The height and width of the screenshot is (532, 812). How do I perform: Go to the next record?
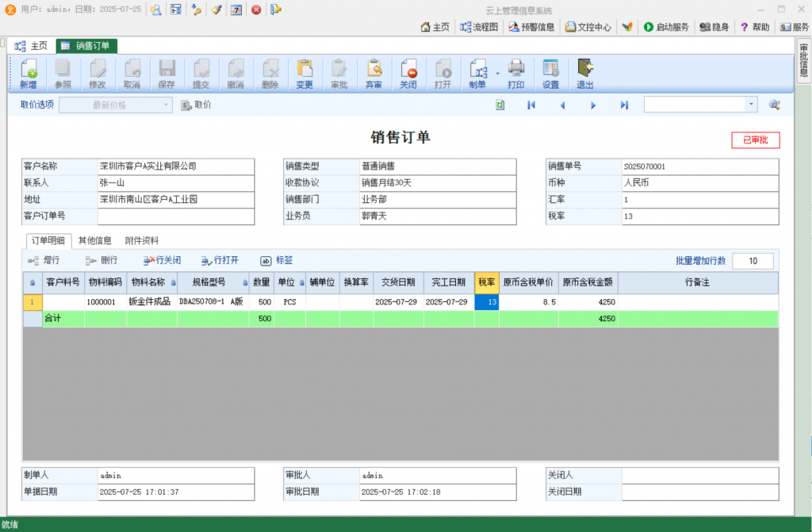click(593, 105)
